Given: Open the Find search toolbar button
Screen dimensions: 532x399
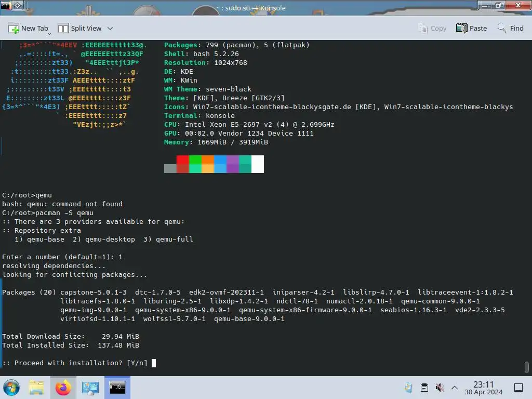Looking at the screenshot, I should 510,28.
